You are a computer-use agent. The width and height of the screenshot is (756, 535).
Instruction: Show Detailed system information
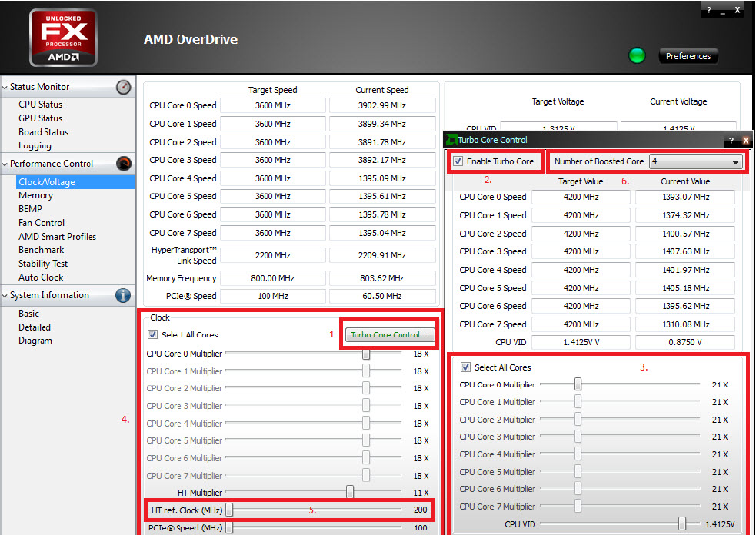click(x=35, y=327)
